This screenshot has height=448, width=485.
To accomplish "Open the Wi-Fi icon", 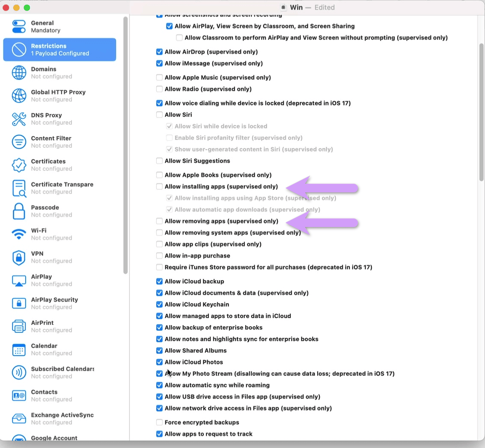I will click(x=19, y=234).
